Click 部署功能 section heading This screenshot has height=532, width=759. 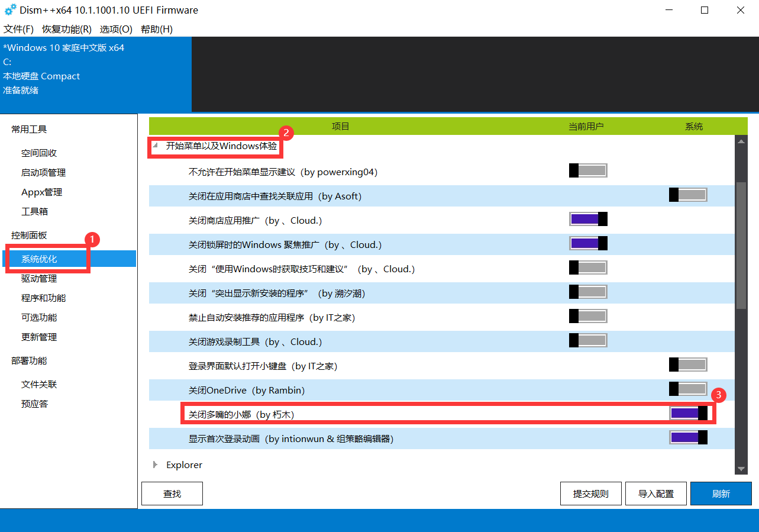(29, 360)
